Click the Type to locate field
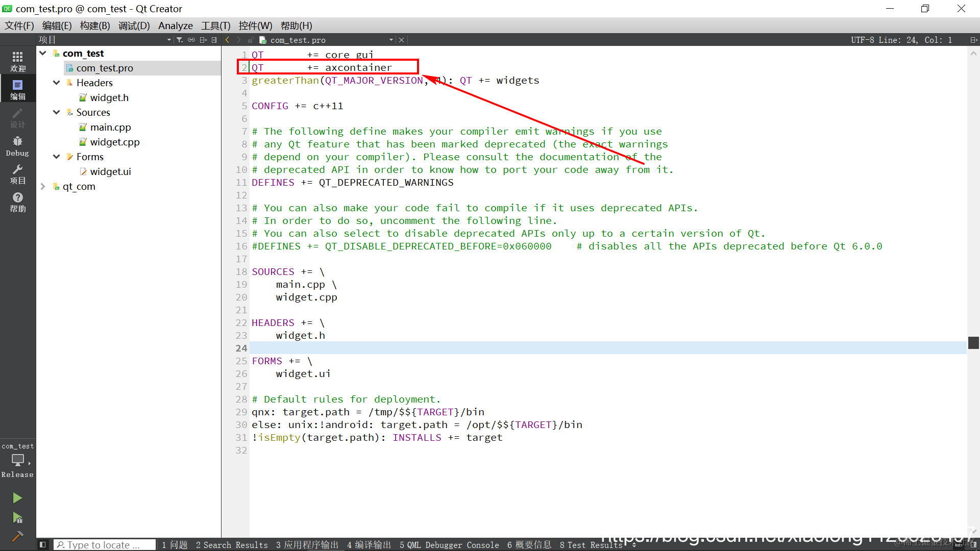Screen dimensions: 980x551 click(x=105, y=545)
